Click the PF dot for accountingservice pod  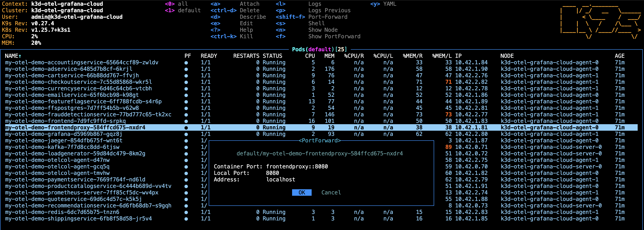[x=186, y=63]
